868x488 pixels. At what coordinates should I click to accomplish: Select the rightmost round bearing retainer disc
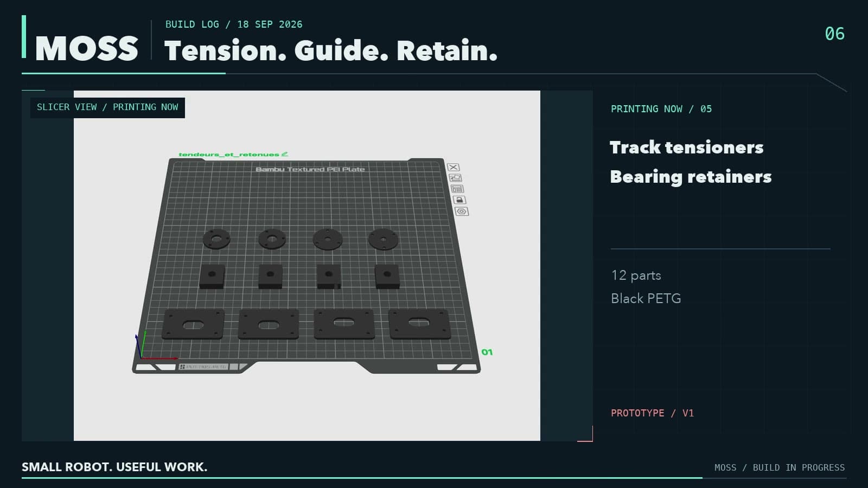[x=384, y=239]
